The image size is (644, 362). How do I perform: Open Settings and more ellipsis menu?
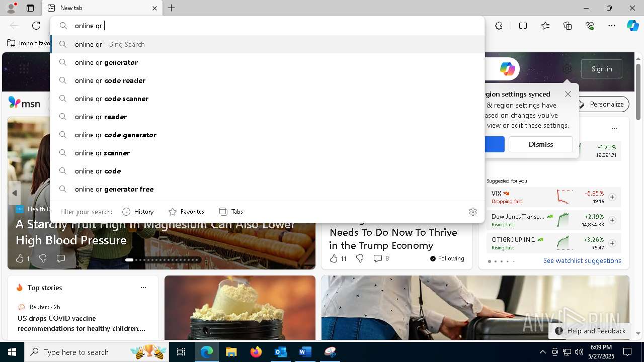tap(612, 26)
